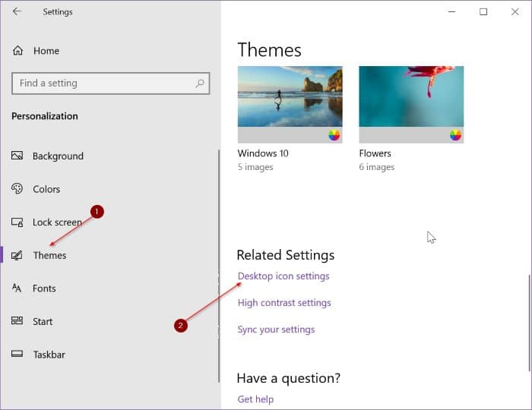Open the Home settings page
Screen dimensions: 532x410
point(46,51)
